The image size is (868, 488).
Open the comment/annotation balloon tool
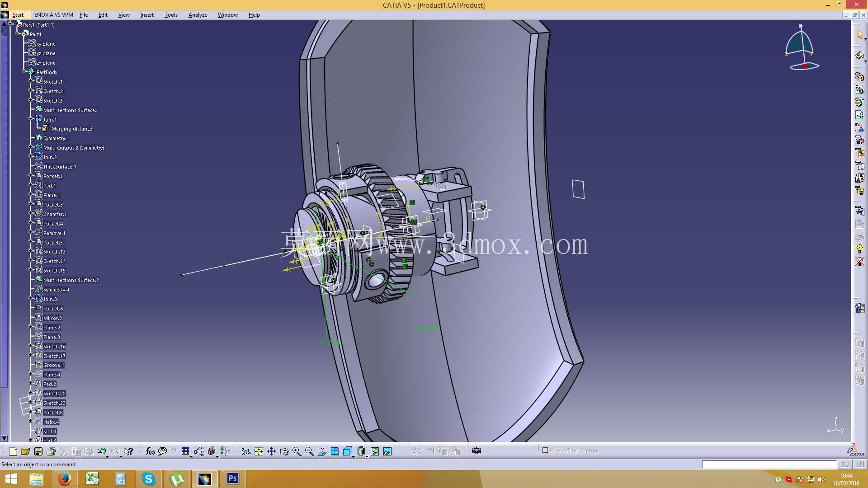tap(163, 451)
